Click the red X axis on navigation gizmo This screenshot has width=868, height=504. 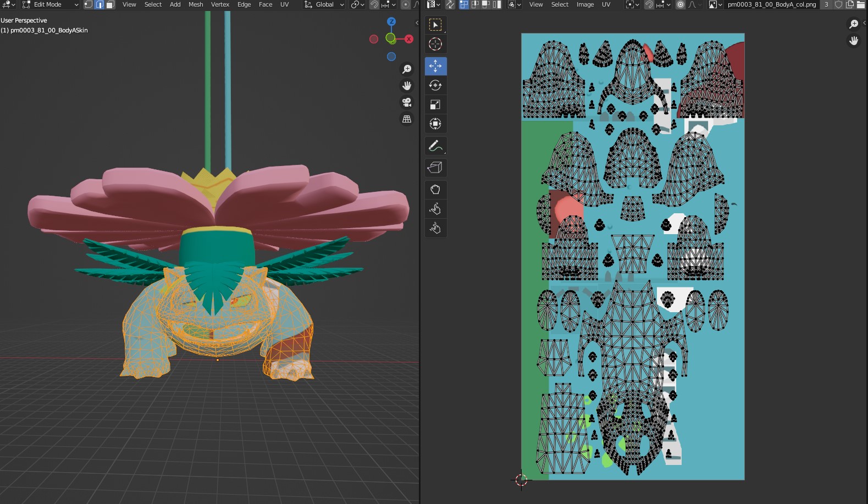(409, 39)
